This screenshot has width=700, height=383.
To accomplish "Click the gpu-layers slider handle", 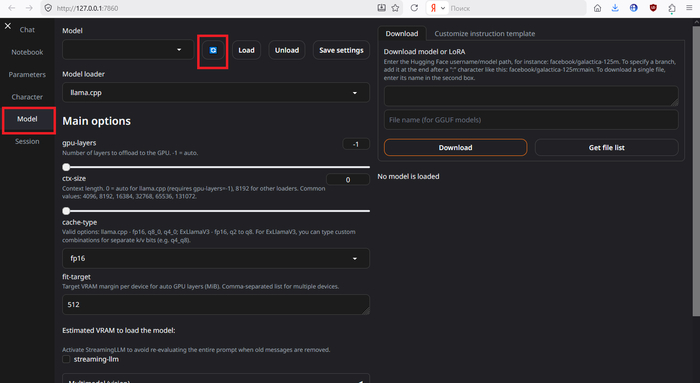I will (67, 167).
